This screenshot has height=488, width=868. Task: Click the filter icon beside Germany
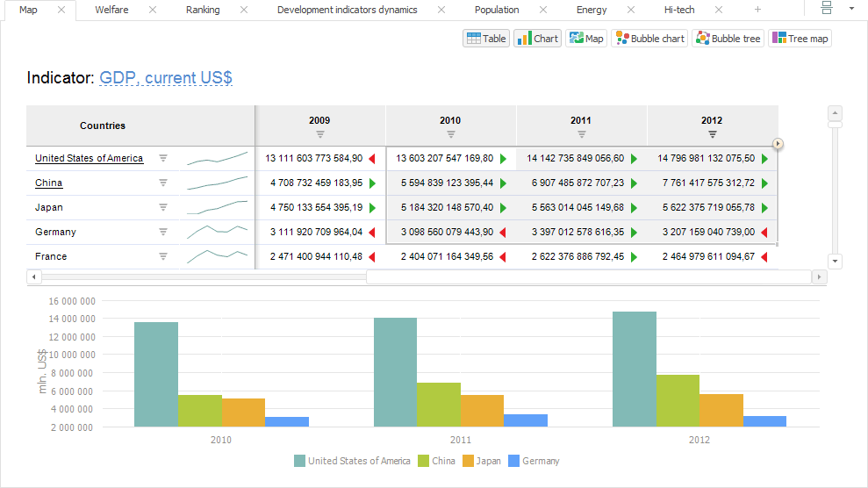pos(162,232)
